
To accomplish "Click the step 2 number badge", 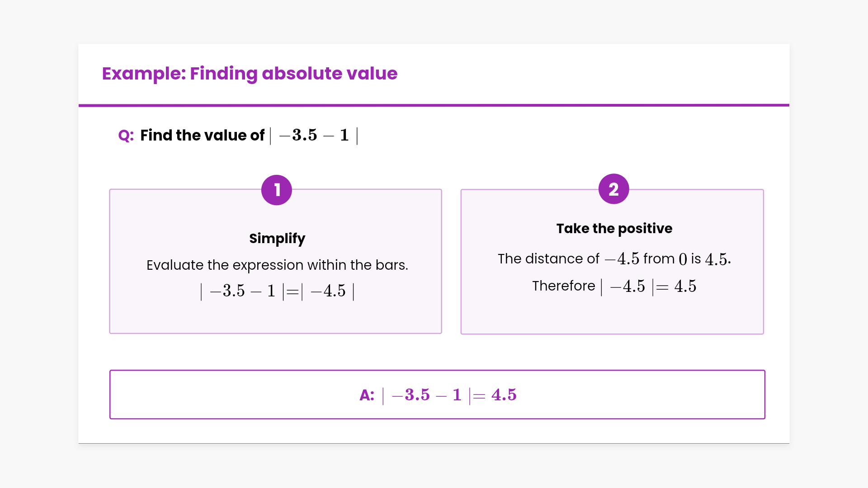I will coord(613,189).
